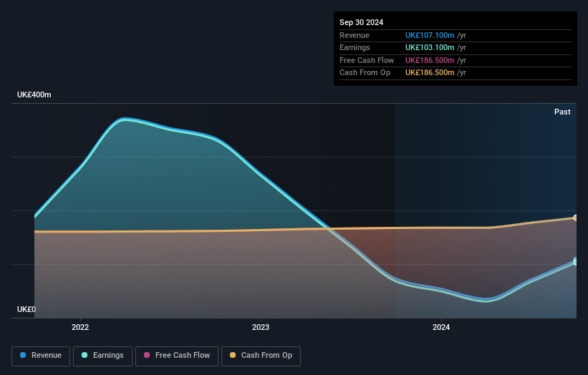This screenshot has width=588, height=375.
Task: Toggle the Earnings legend button
Action: coord(102,356)
